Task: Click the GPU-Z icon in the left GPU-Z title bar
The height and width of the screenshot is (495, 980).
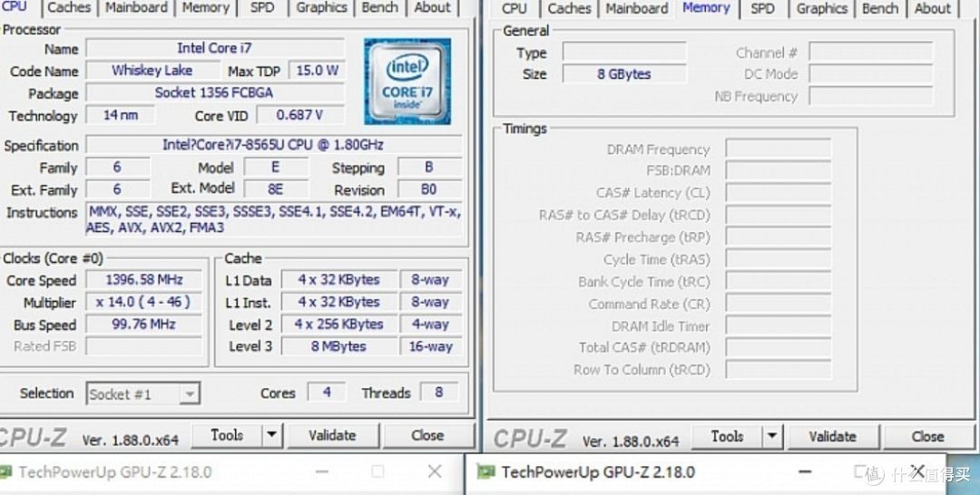Action: click(6, 472)
